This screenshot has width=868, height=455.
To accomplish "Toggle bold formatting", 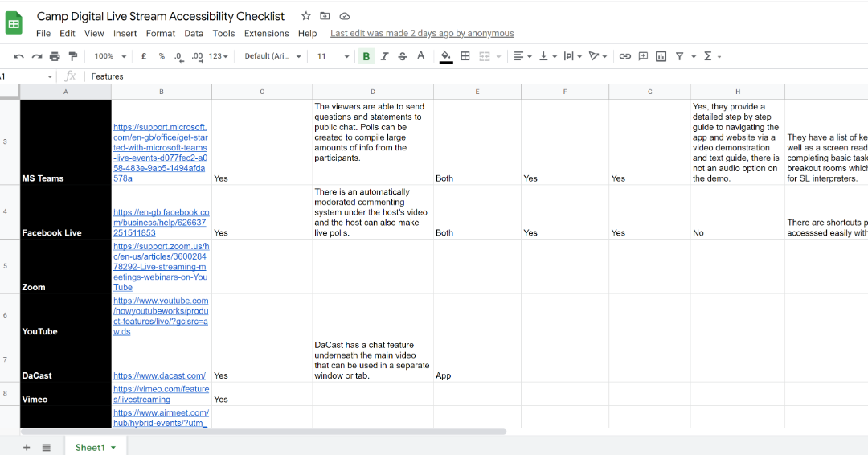I will point(366,56).
